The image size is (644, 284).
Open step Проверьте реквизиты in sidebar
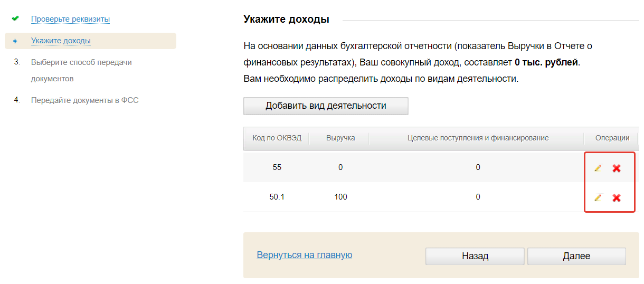(x=70, y=19)
